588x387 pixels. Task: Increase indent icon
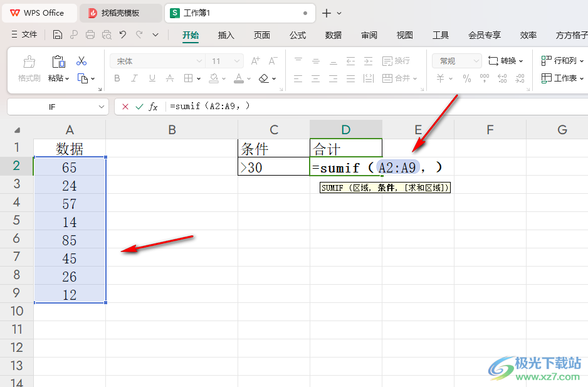click(x=368, y=61)
